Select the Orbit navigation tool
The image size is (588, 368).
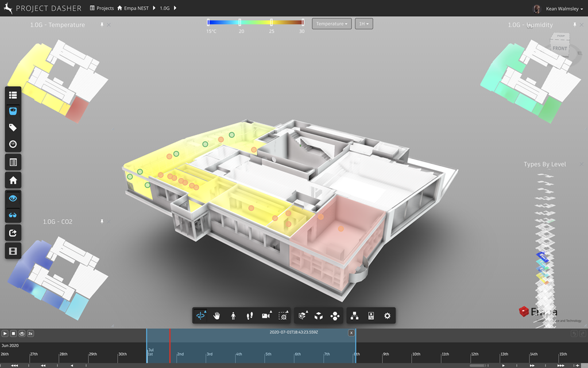coord(200,316)
